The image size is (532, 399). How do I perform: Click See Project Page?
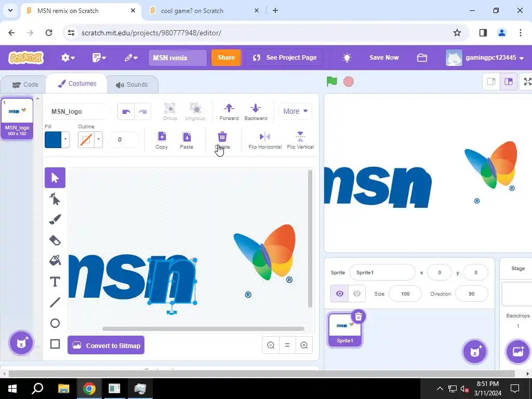(284, 58)
